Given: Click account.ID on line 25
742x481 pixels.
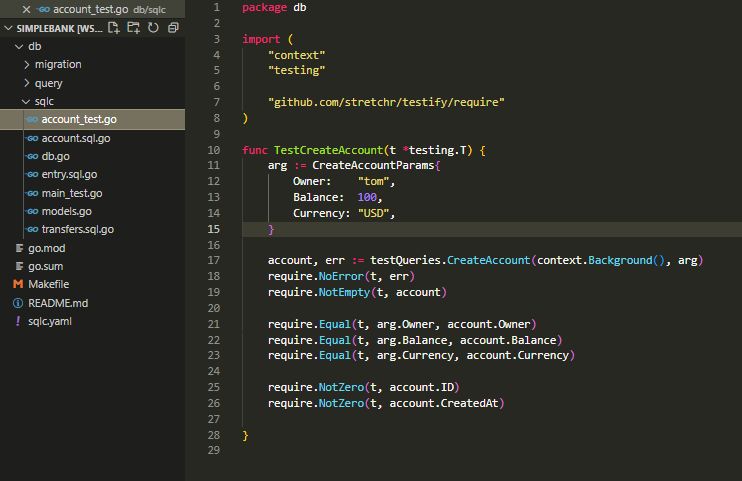Looking at the screenshot, I should coord(422,387).
